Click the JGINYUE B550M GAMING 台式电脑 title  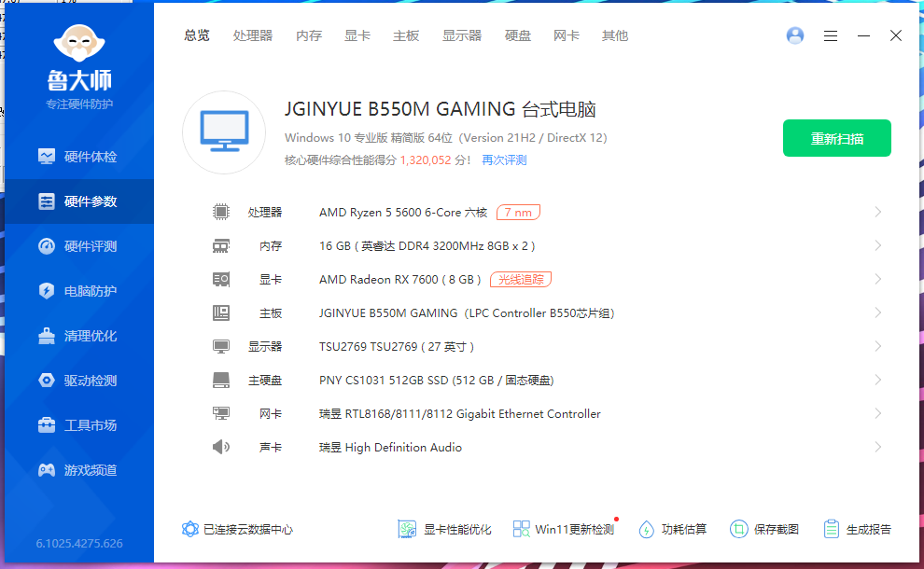pos(441,109)
